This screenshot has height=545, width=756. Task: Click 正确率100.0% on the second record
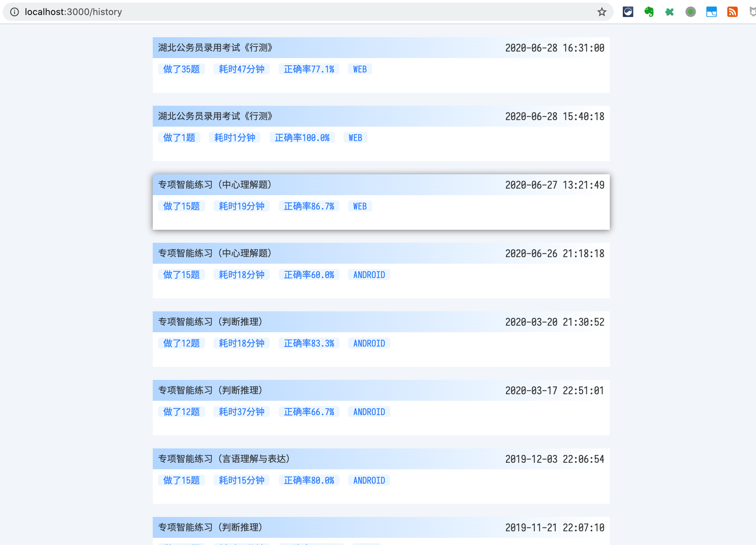pos(302,137)
